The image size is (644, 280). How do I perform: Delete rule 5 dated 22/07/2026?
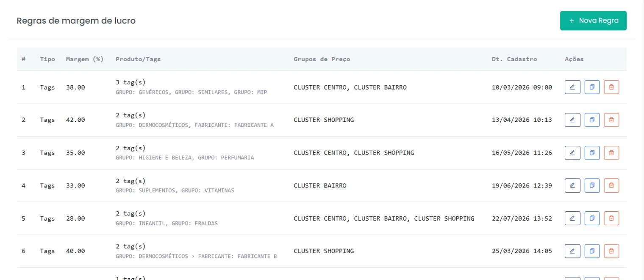coord(611,218)
